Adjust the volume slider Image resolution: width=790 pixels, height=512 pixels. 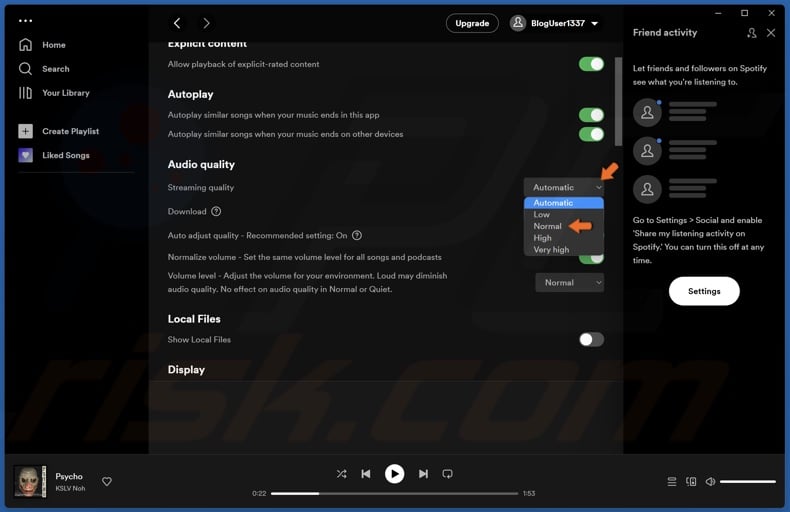click(748, 482)
